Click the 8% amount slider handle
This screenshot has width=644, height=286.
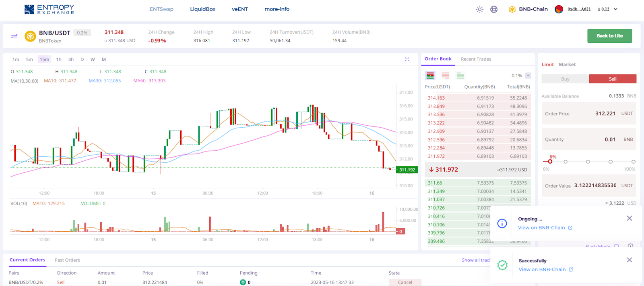tap(550, 162)
